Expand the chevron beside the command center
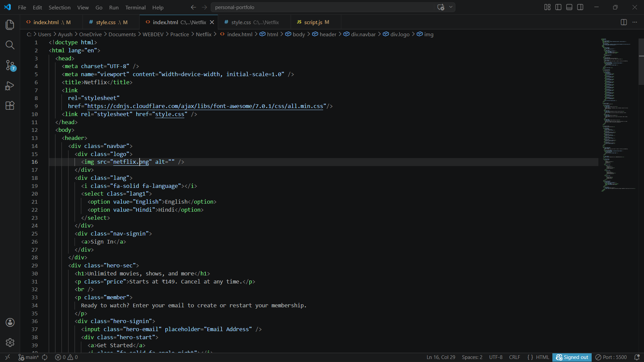 click(x=451, y=7)
